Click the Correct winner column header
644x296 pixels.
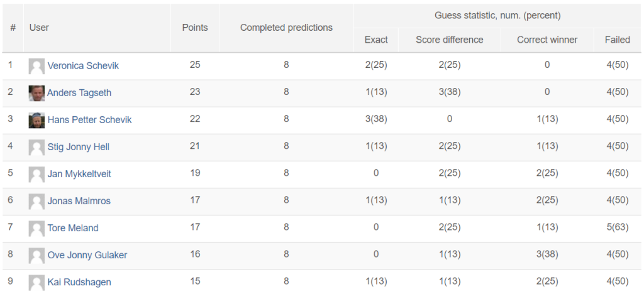click(547, 40)
